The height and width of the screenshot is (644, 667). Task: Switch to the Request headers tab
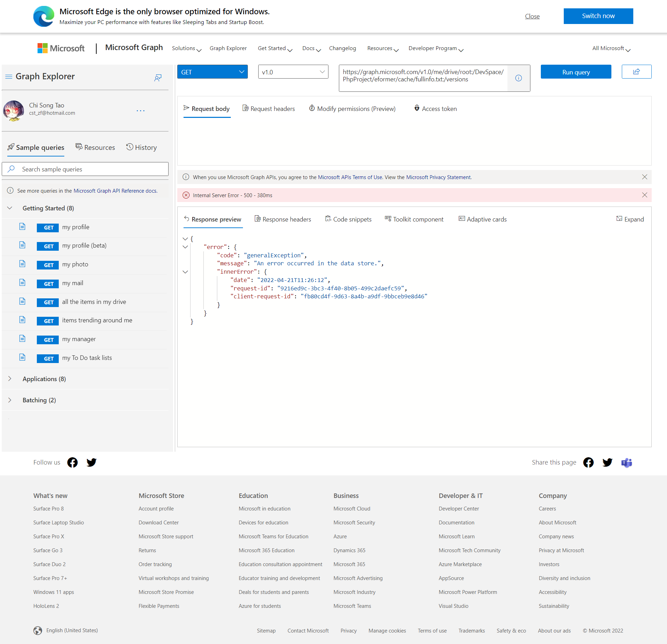tap(269, 109)
